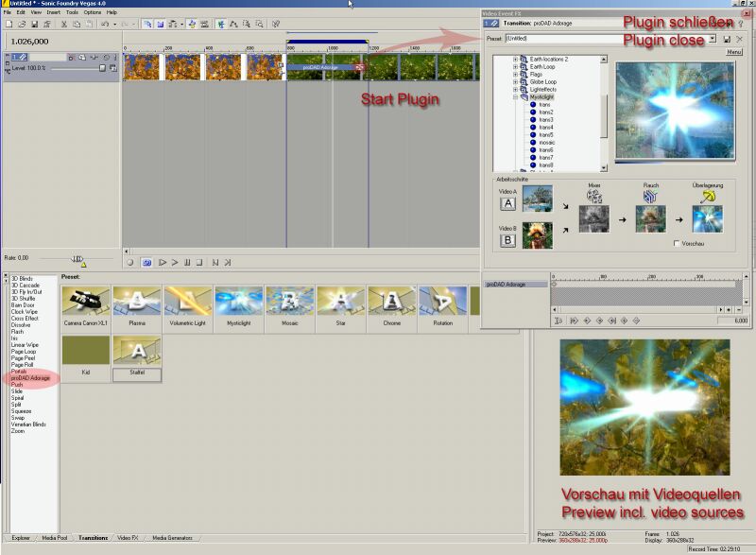Open the Insert menu
This screenshot has width=756, height=555.
54,12
